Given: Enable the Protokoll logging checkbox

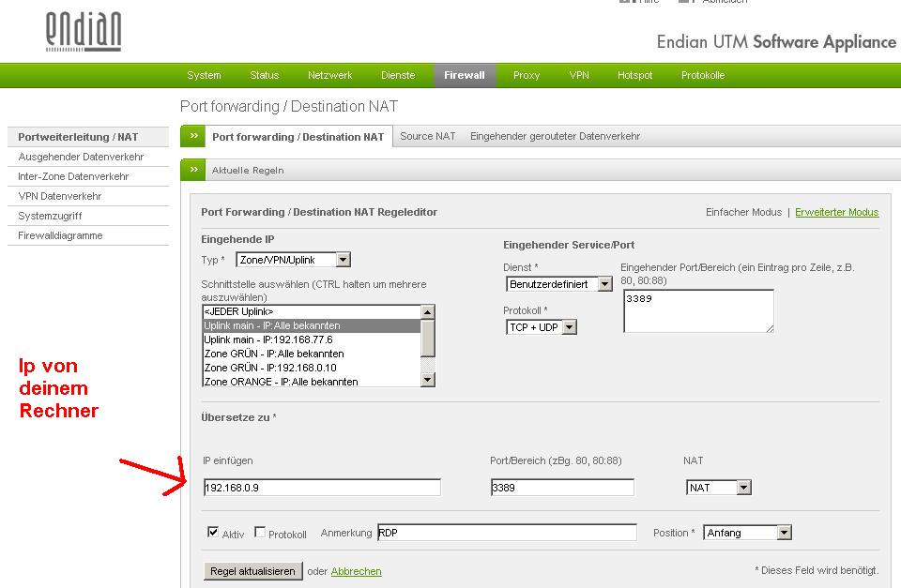Looking at the screenshot, I should tap(260, 533).
